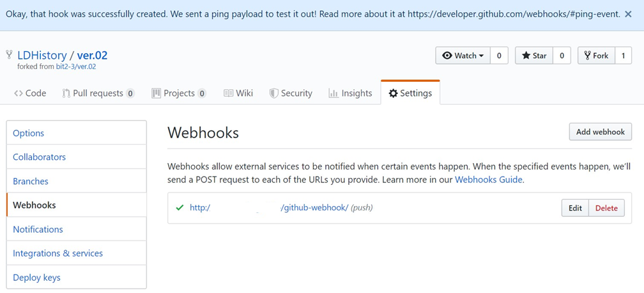View the Security tab
The height and width of the screenshot is (293, 644).
[x=291, y=93]
